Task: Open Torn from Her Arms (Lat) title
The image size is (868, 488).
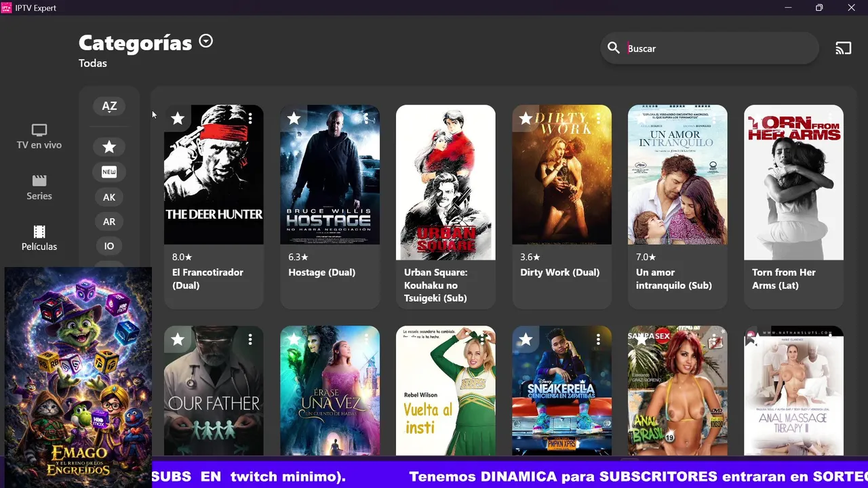Action: click(783, 279)
